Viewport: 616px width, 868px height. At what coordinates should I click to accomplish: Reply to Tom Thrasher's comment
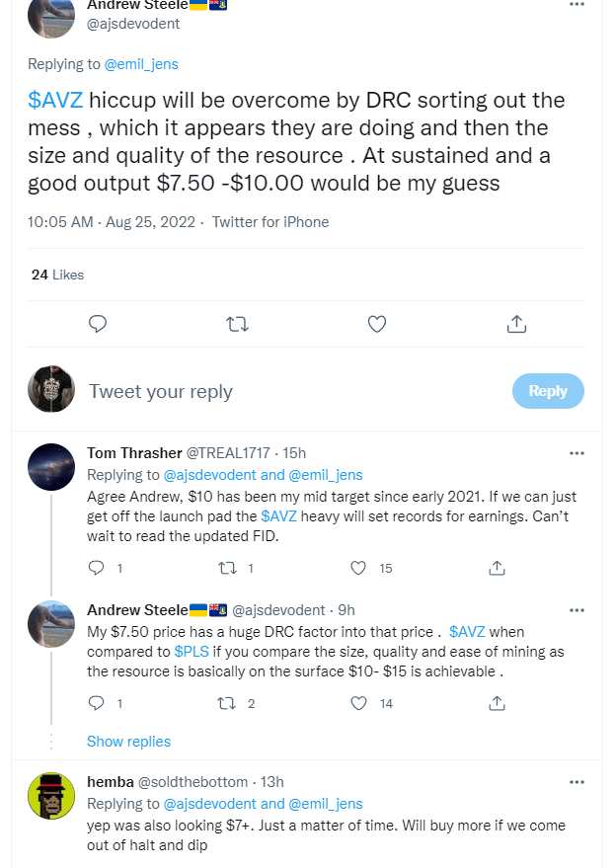click(97, 568)
